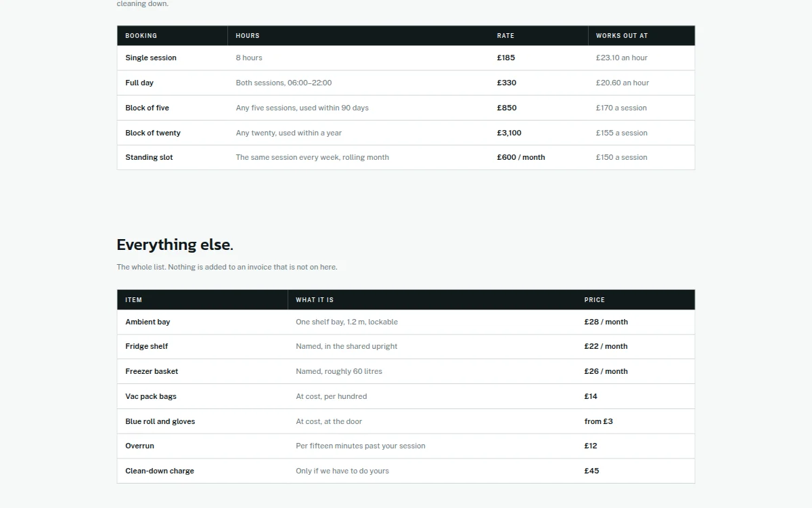Viewport: 812px width, 508px height.
Task: Select the "Full day" booking name
Action: (139, 83)
